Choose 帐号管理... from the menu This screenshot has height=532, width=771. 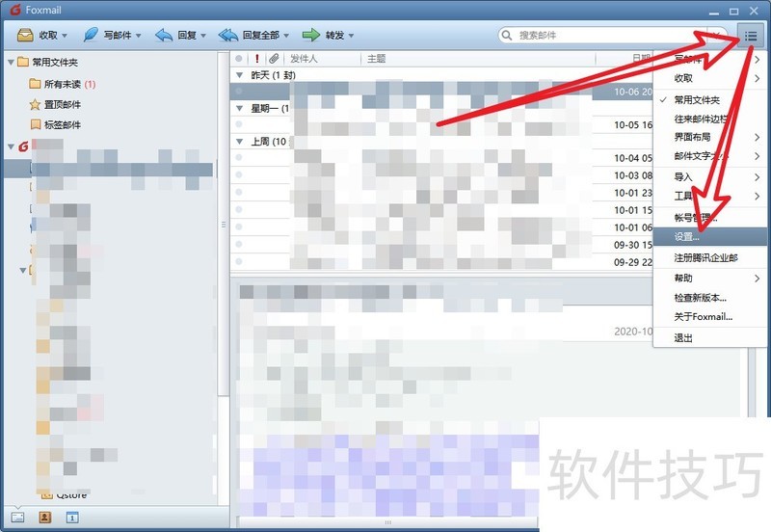click(709, 217)
